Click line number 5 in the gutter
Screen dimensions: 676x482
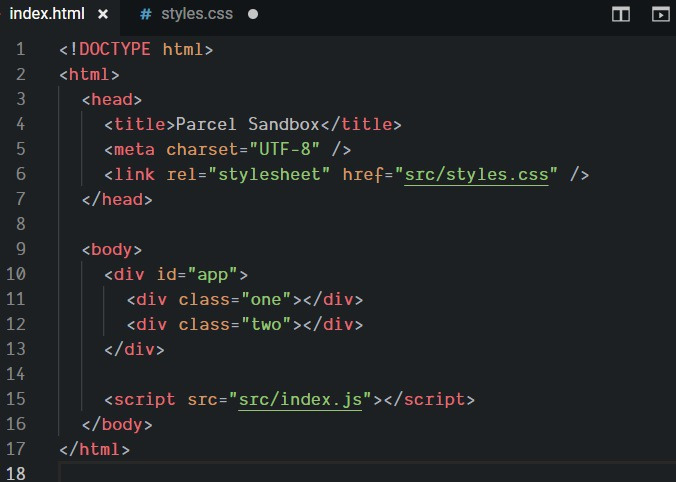tap(20, 149)
